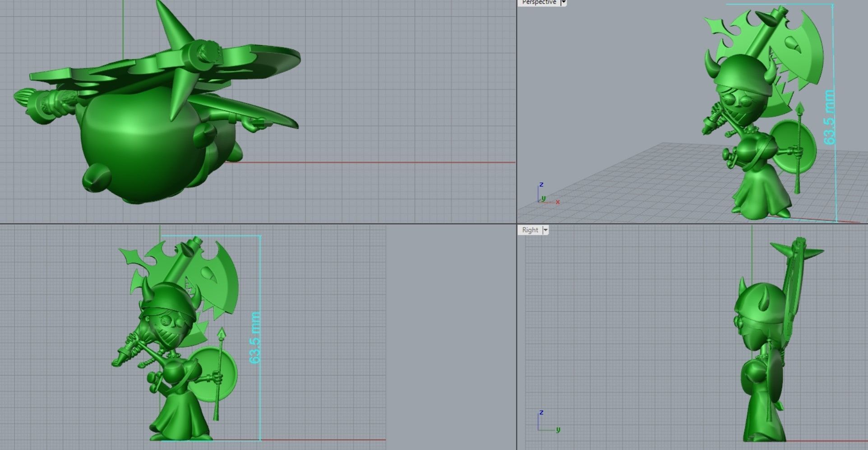This screenshot has height=450, width=868.
Task: Click the z-y axes icon in Right viewport
Action: tap(549, 421)
